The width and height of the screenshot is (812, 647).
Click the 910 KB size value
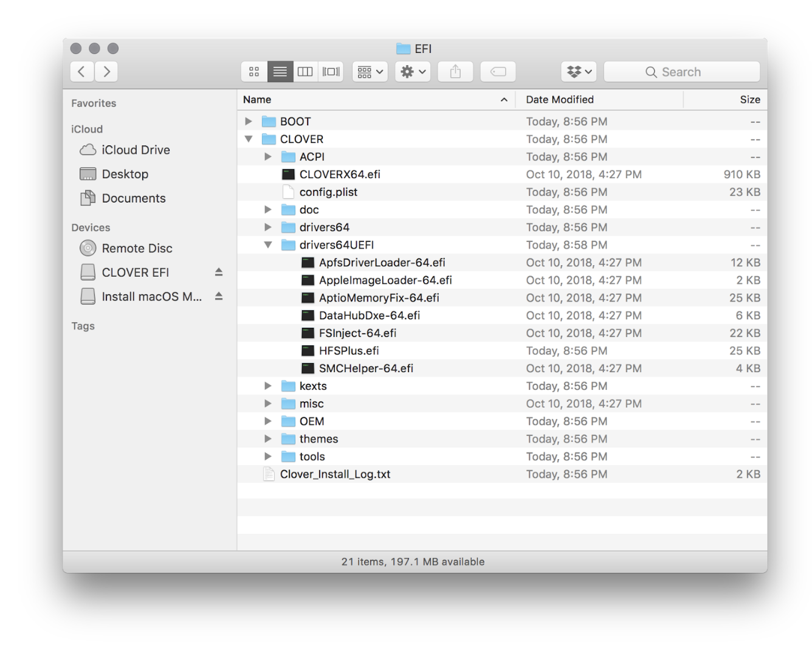coord(742,175)
